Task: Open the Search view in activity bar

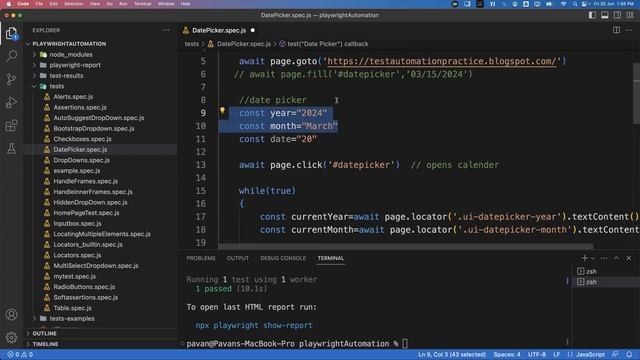Action: pos(11,56)
